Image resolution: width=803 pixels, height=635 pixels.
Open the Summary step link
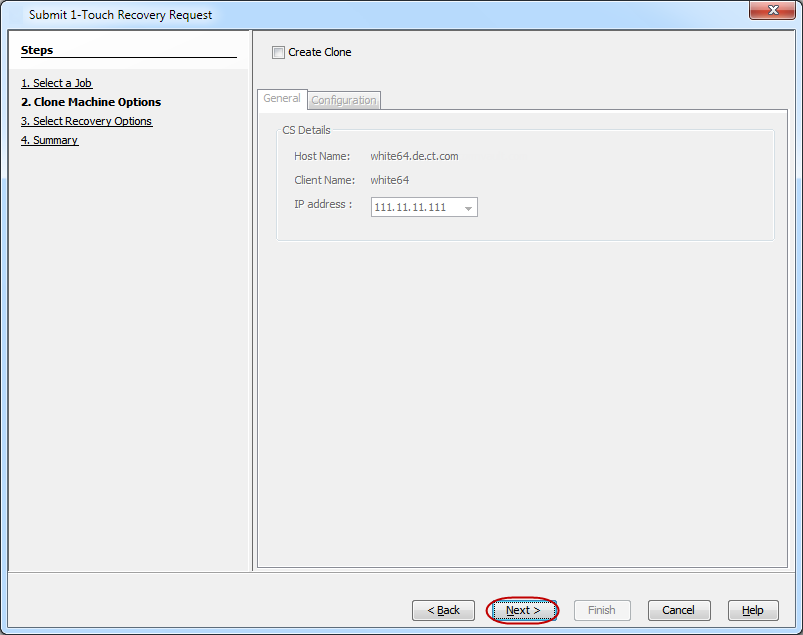point(50,140)
